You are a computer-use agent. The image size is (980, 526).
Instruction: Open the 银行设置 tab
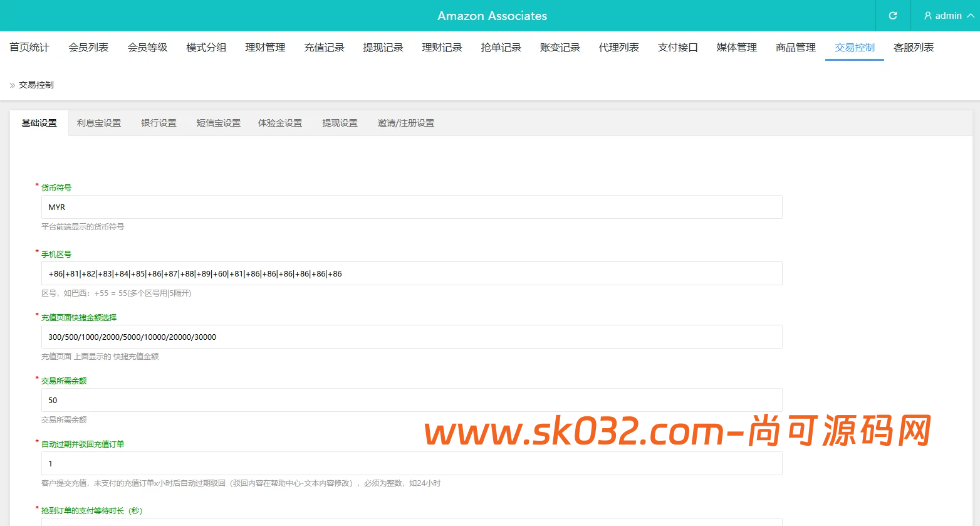pos(158,123)
